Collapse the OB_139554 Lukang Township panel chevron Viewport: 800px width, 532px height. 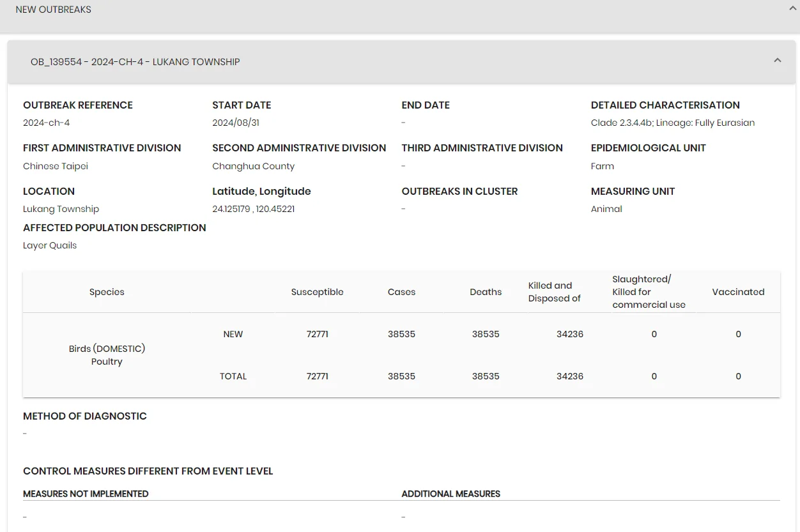[778, 61]
